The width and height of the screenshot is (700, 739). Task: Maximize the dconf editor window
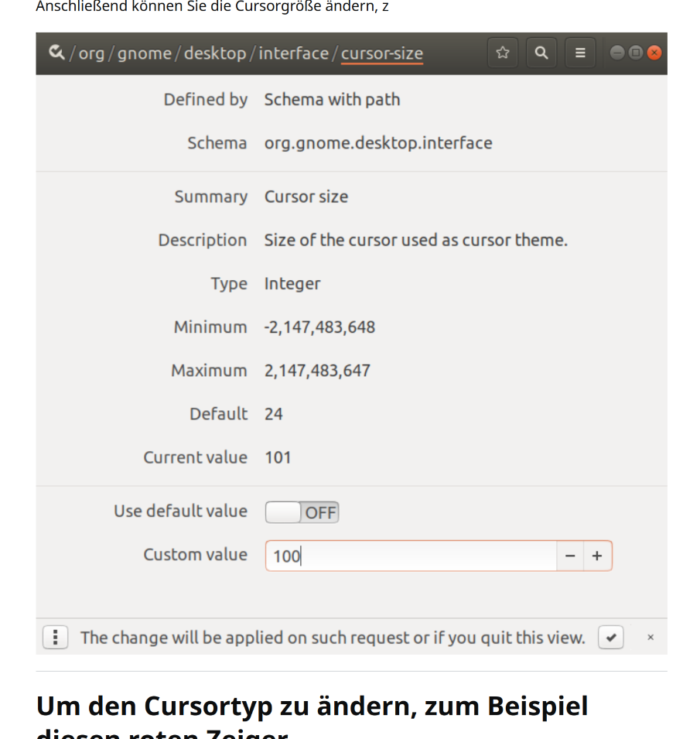(x=636, y=53)
